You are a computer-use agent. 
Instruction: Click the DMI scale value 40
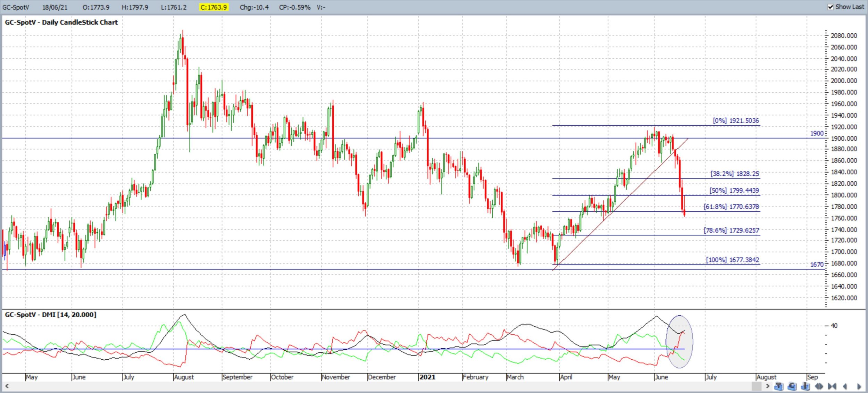click(834, 326)
